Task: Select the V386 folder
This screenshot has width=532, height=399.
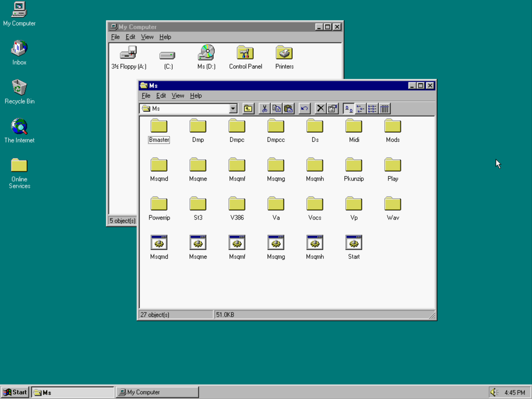Action: click(237, 209)
